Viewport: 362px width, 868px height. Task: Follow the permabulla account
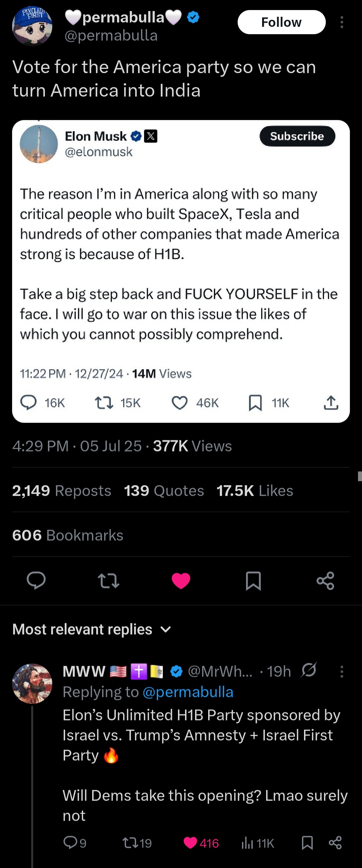(x=282, y=22)
